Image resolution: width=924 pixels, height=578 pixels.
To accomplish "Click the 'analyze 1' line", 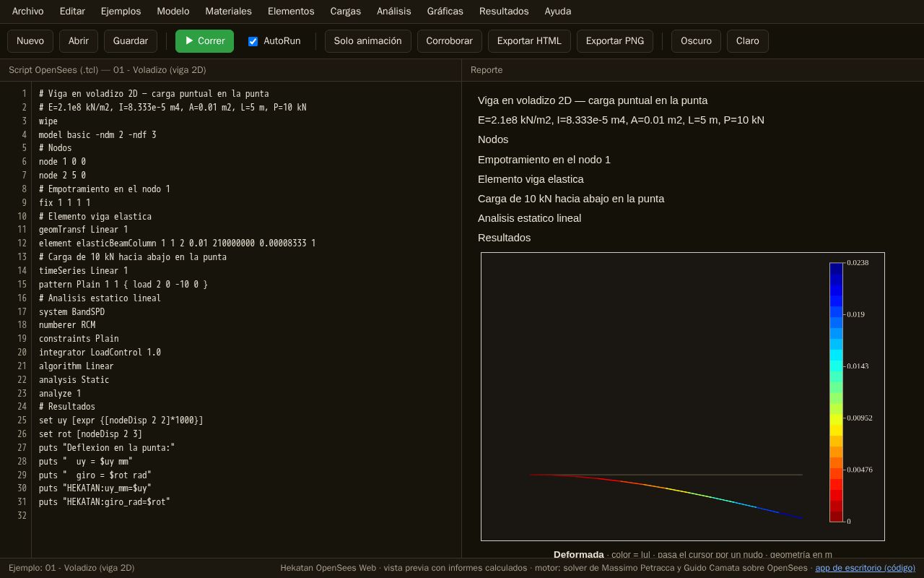I will 60,393.
